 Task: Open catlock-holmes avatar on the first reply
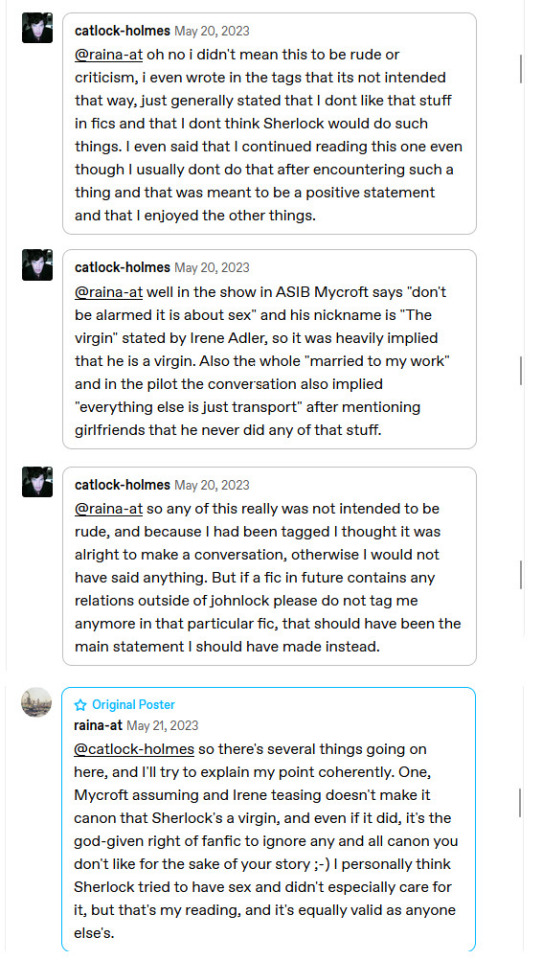pos(37,28)
